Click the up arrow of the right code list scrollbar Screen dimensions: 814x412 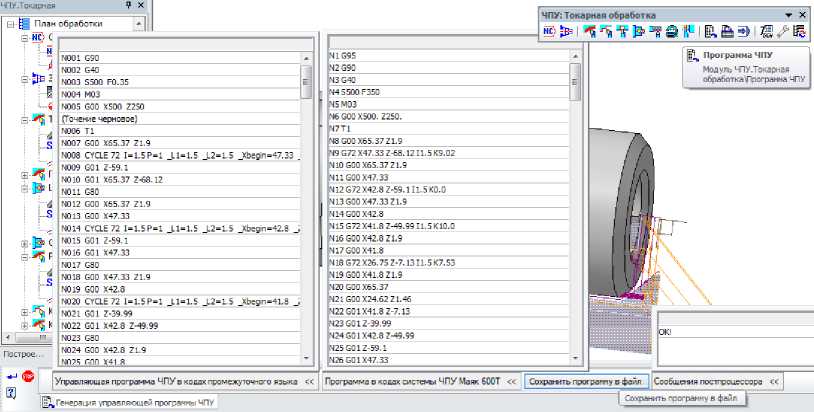[575, 56]
